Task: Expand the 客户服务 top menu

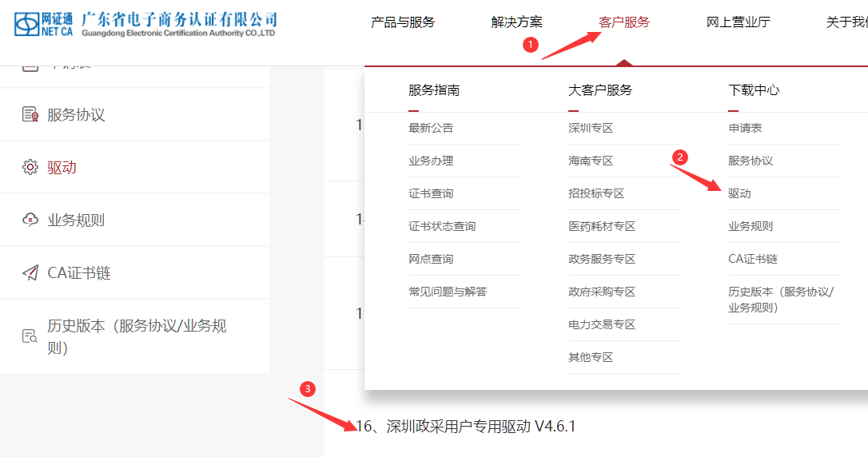Action: pos(624,22)
